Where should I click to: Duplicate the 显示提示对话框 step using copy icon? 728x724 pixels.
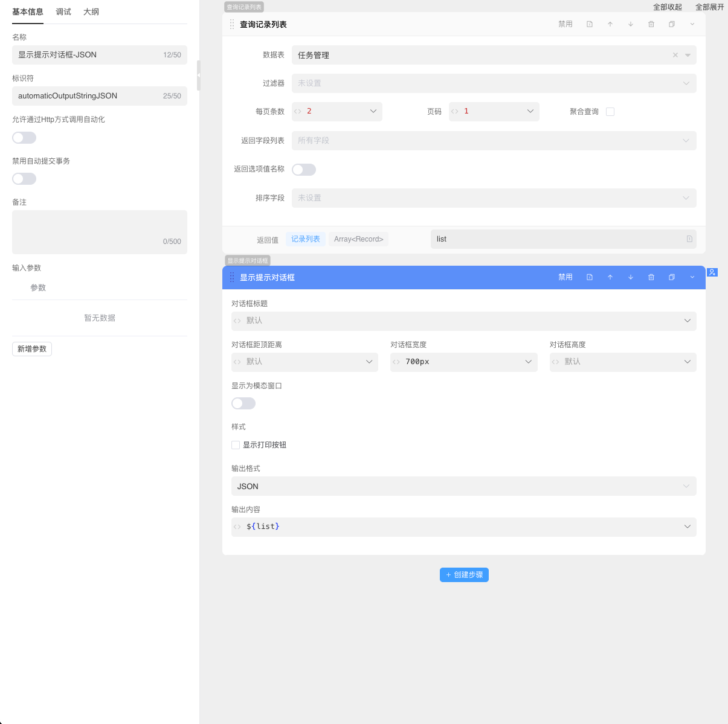click(671, 277)
